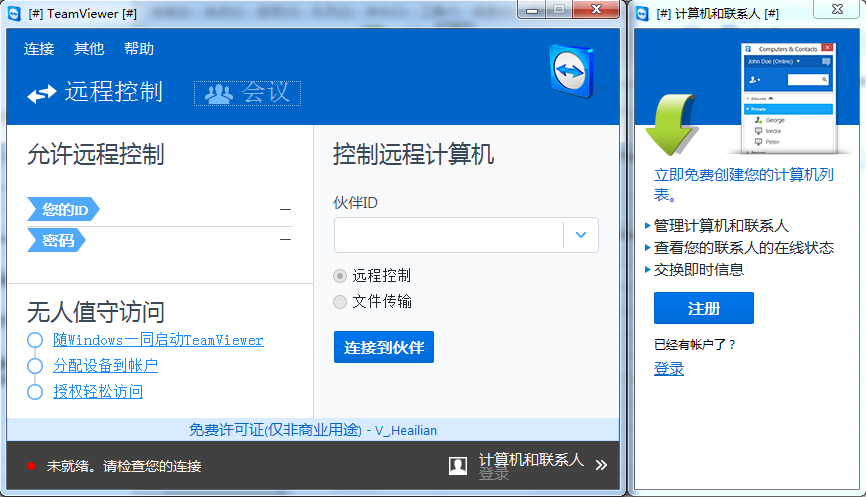Click the circle beside 分配设备到帐户
The height and width of the screenshot is (497, 866).
click(35, 366)
